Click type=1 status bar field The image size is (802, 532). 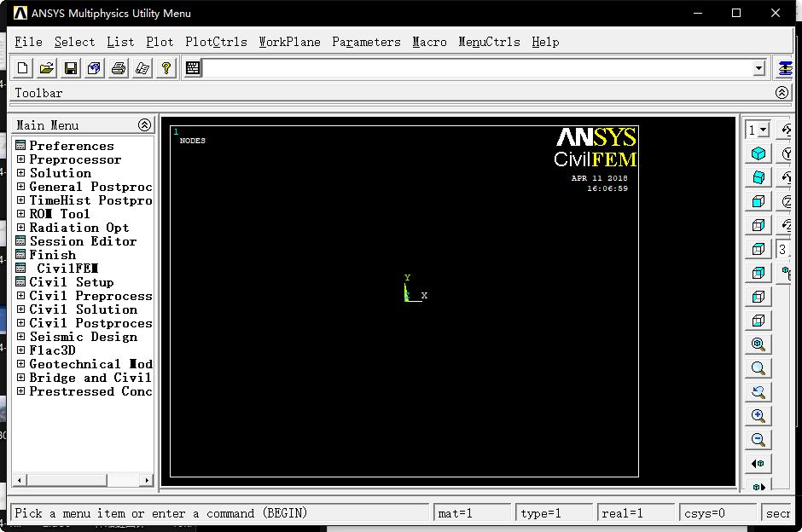point(554,513)
